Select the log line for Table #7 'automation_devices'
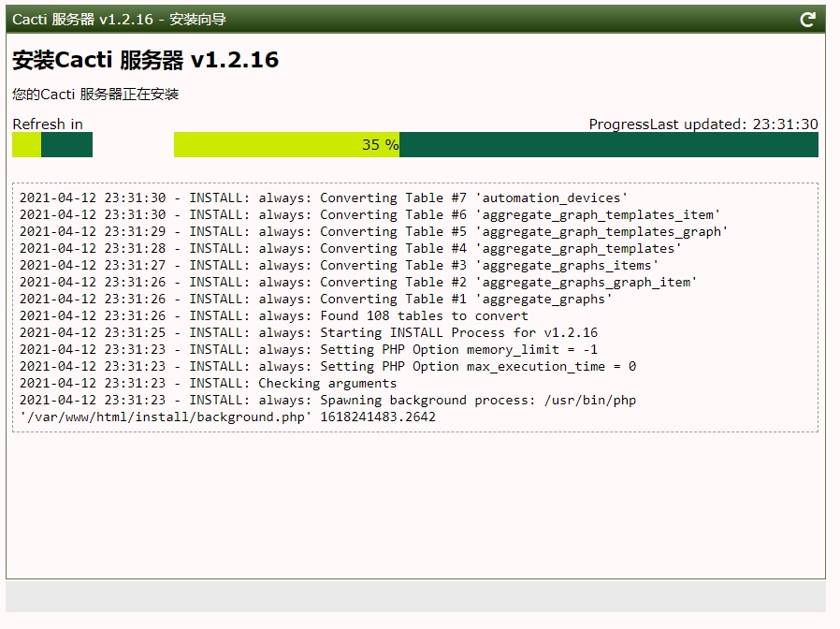Viewport: 840px width, 629px height. click(324, 198)
